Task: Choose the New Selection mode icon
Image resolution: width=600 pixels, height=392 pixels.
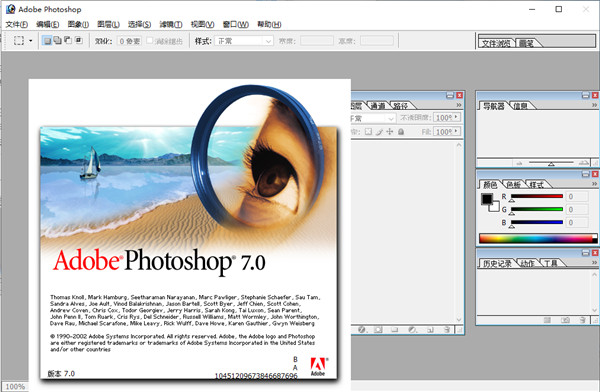Action: point(47,41)
